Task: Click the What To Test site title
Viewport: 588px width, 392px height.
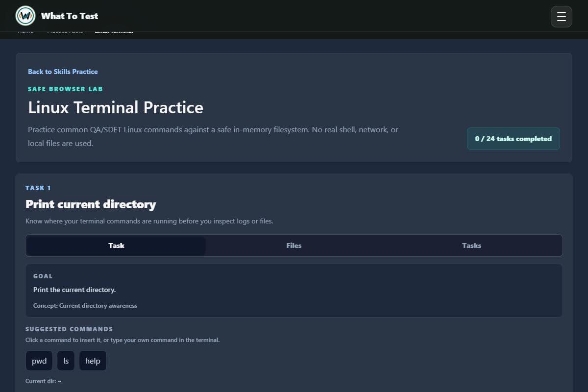Action: (70, 16)
